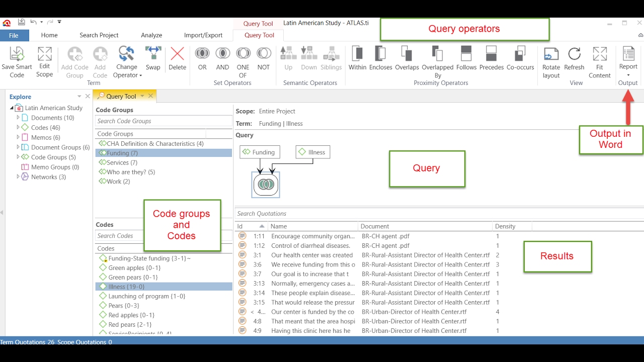Click the Up semantic operator

pyautogui.click(x=288, y=58)
